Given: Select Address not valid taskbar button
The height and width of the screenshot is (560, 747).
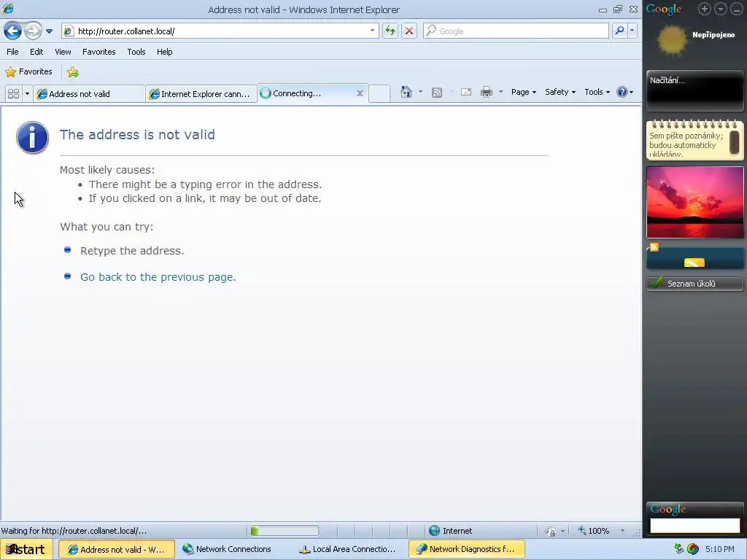Looking at the screenshot, I should click(117, 549).
